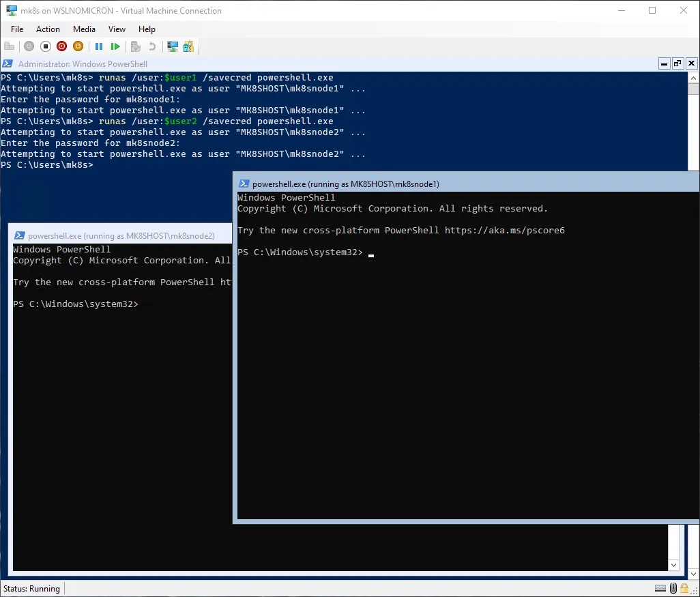This screenshot has height=597, width=700.
Task: Click the keyboard status icon in status bar
Action: coord(660,588)
